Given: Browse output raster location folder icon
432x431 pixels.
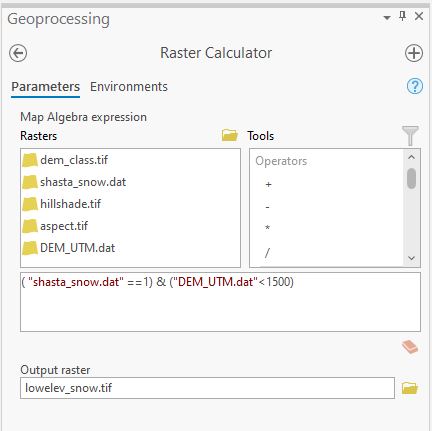Looking at the screenshot, I should click(x=409, y=388).
